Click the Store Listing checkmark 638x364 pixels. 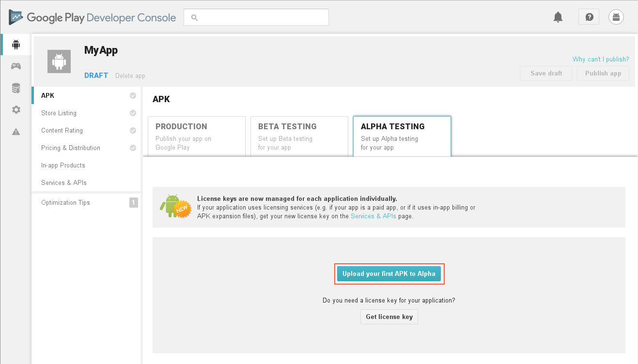(133, 113)
